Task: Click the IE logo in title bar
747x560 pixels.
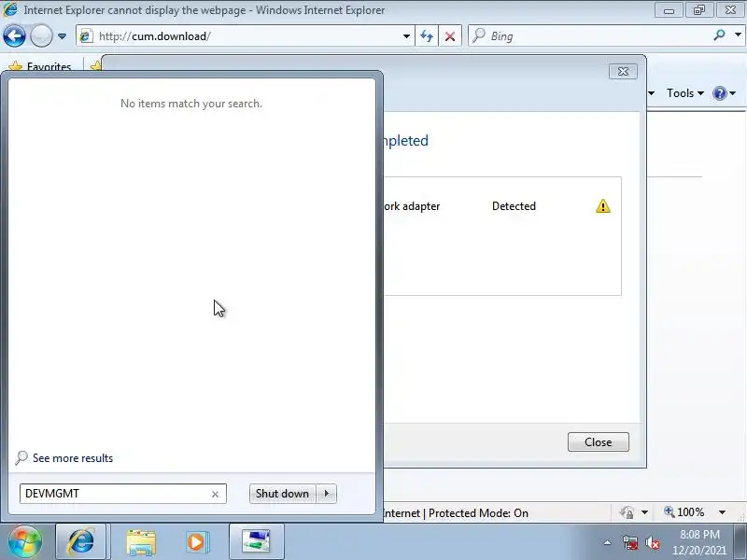Action: [10, 9]
